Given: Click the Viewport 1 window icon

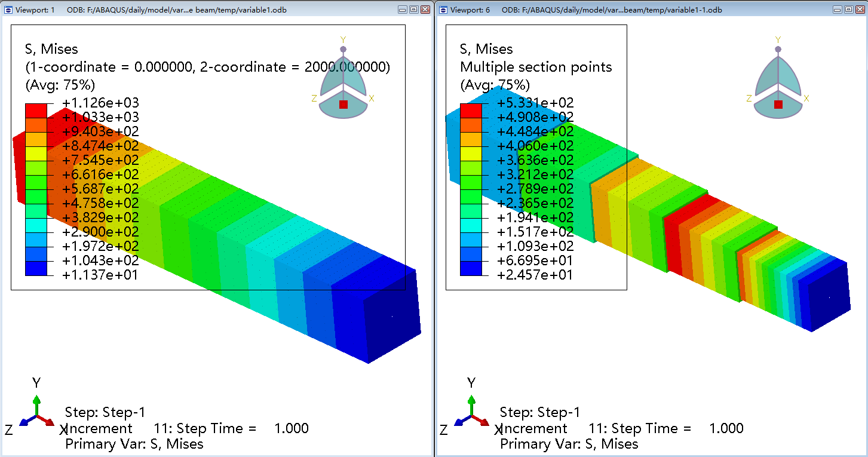Looking at the screenshot, I should pyautogui.click(x=8, y=10).
